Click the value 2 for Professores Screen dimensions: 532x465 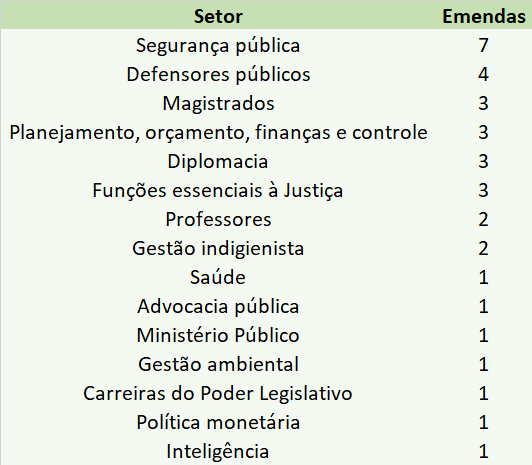[x=483, y=219]
